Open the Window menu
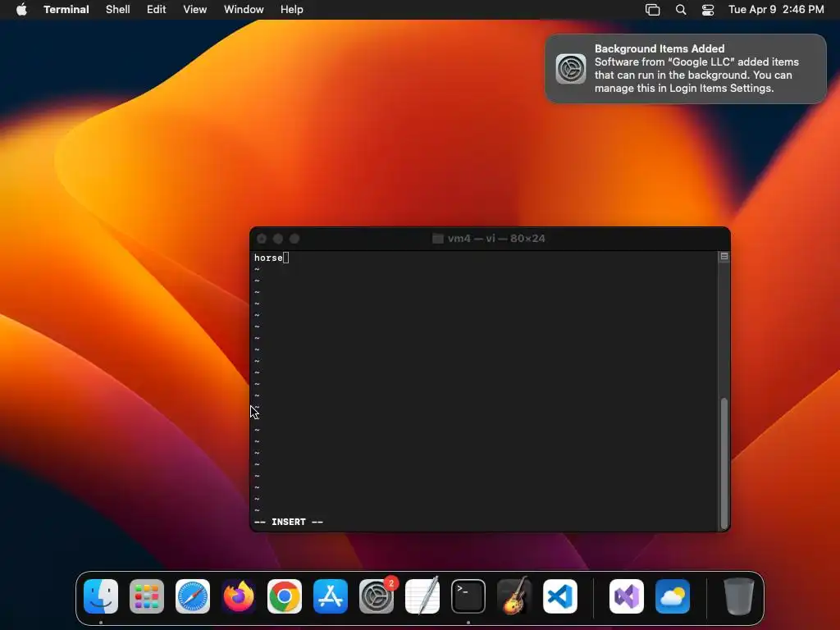This screenshot has width=840, height=630. [244, 10]
